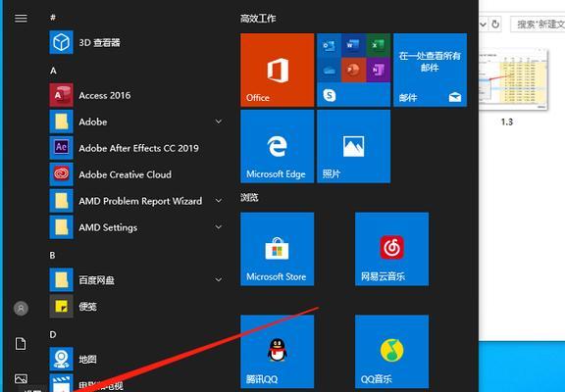The width and height of the screenshot is (565, 392).
Task: Launch Access 2016 from app list
Action: coord(105,95)
